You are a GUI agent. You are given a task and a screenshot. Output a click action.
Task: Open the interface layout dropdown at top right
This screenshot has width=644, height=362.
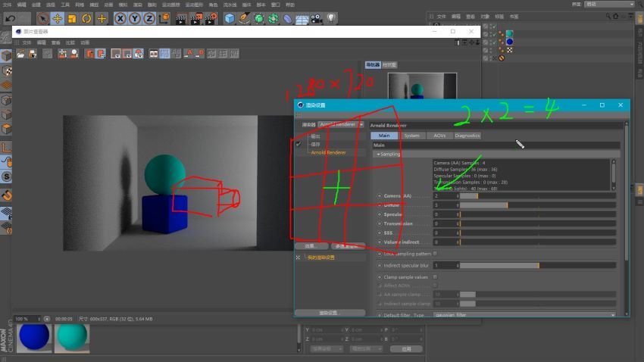610,4
